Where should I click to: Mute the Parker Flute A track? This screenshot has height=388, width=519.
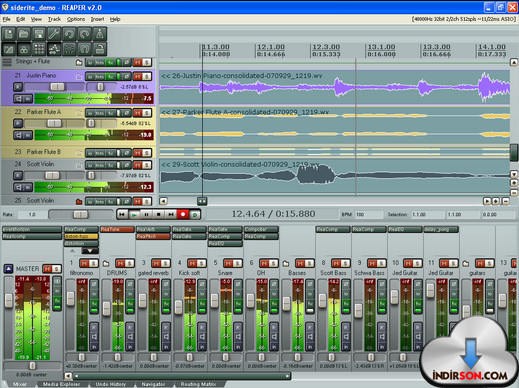pos(138,113)
